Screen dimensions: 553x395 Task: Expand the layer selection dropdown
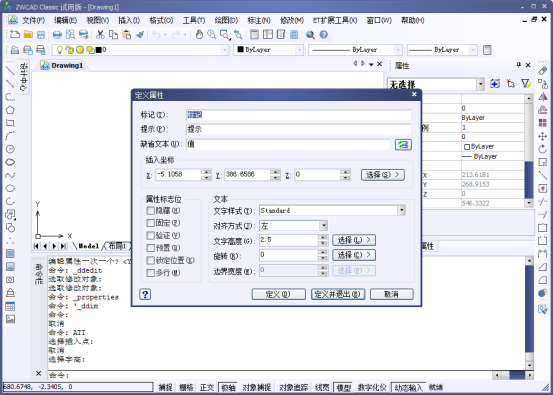[x=225, y=50]
